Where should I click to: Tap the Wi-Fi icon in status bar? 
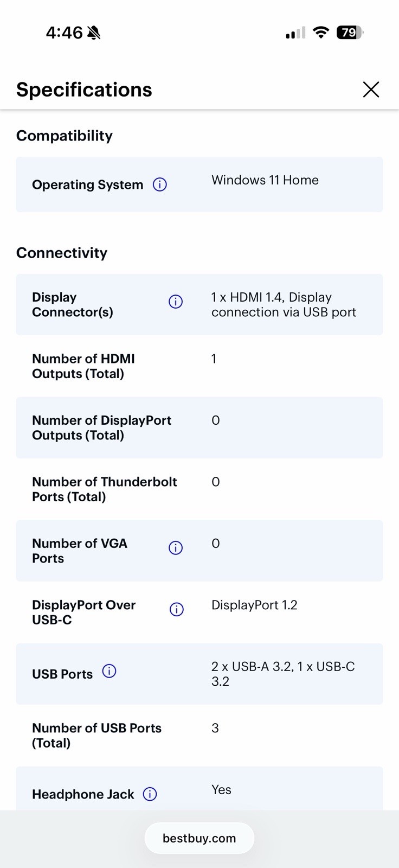click(321, 33)
